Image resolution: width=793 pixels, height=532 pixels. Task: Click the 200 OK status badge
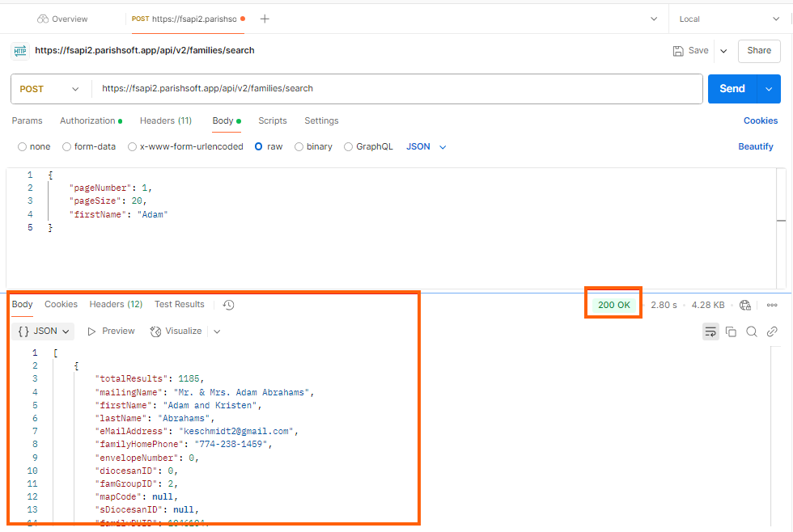[x=614, y=305]
